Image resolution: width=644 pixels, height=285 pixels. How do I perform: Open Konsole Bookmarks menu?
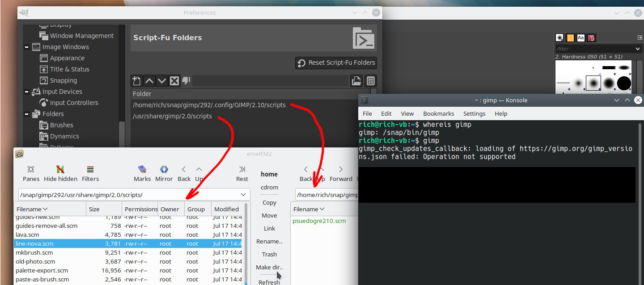coord(439,113)
